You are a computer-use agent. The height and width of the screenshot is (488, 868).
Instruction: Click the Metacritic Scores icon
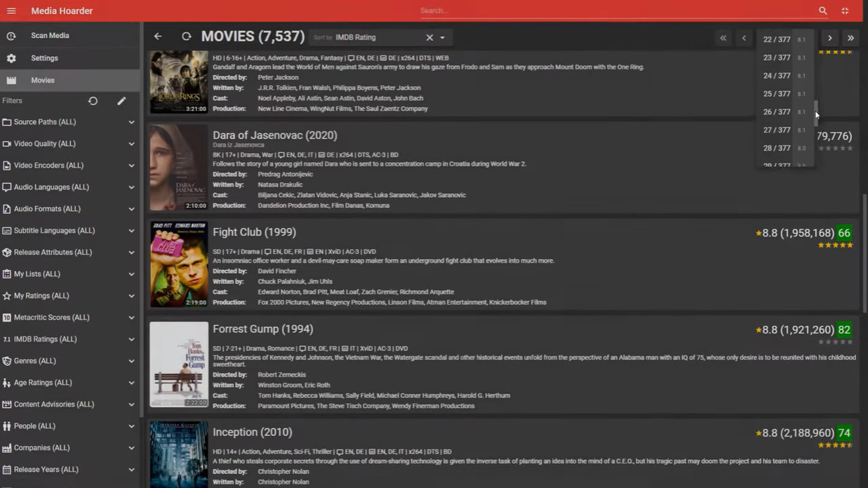coord(7,318)
